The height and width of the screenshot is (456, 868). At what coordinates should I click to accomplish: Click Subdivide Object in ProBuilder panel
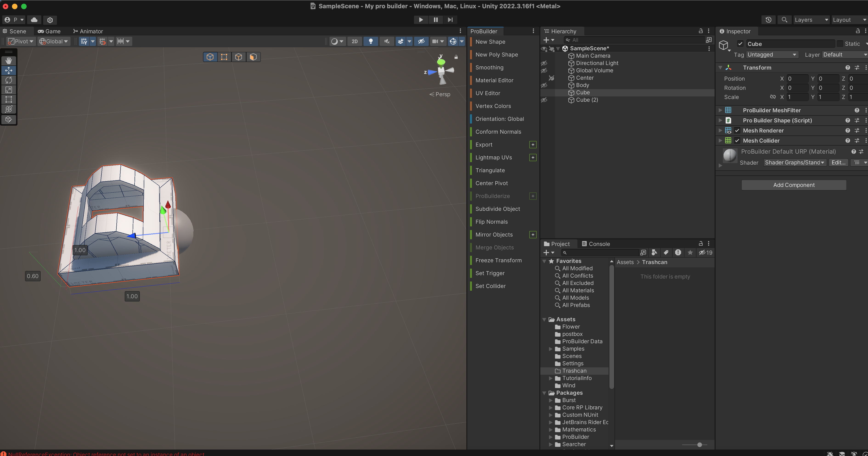click(497, 209)
